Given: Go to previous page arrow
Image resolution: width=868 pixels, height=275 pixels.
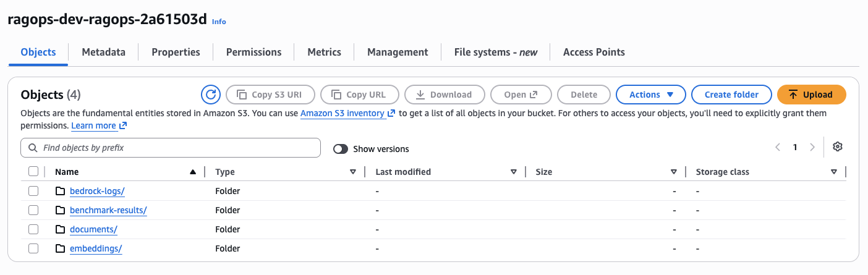Looking at the screenshot, I should [778, 147].
